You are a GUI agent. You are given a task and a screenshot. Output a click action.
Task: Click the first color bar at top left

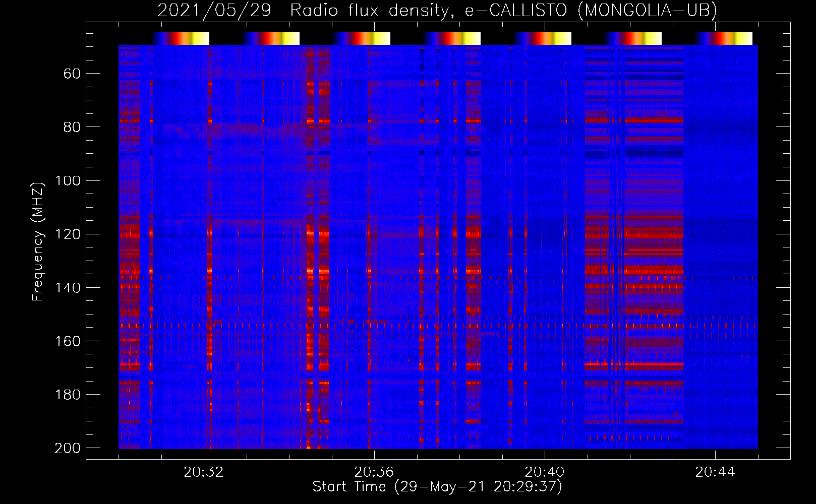coord(181,38)
